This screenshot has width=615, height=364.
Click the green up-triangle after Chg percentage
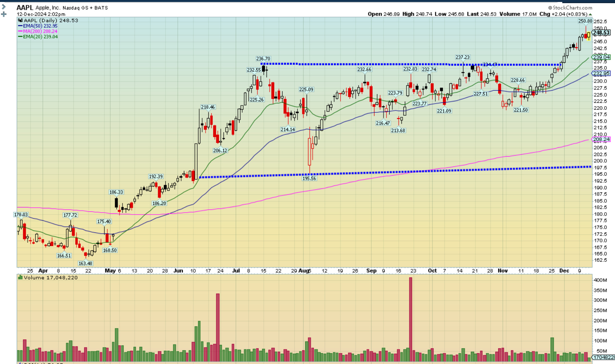pos(590,14)
